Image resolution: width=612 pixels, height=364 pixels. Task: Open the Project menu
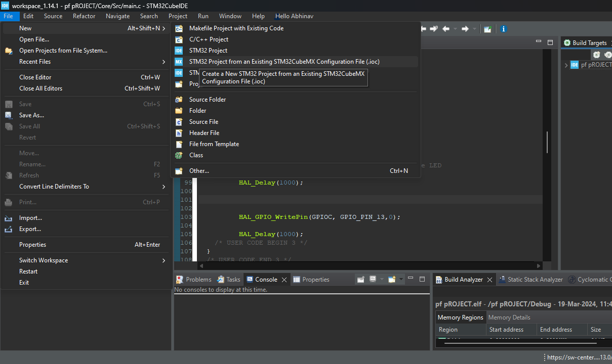[178, 16]
